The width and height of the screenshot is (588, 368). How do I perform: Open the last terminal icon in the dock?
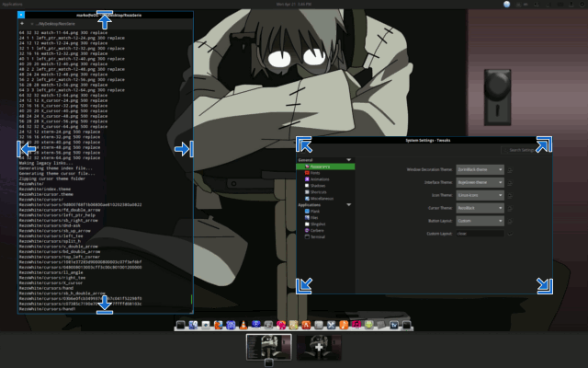pyautogui.click(x=406, y=325)
